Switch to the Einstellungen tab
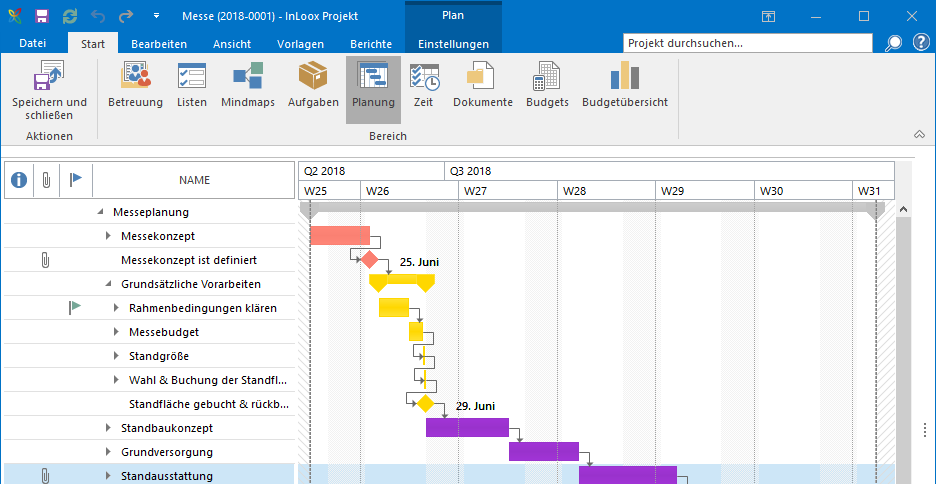The image size is (936, 484). [x=453, y=44]
